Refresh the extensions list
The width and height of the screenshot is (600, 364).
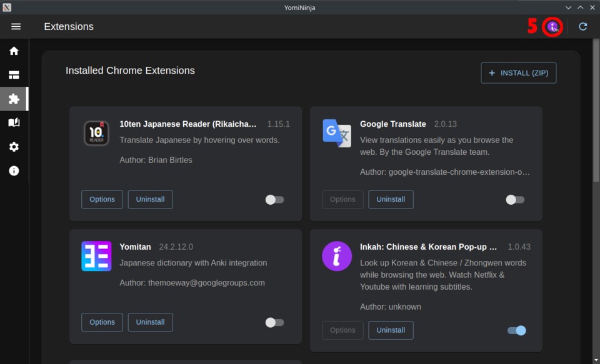point(582,27)
